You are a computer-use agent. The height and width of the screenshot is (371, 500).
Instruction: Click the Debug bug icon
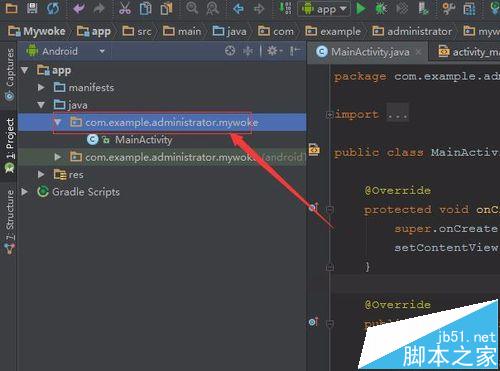381,9
